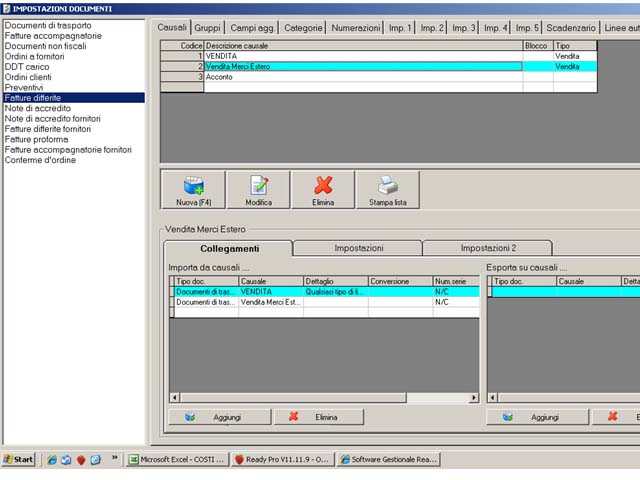Click Aggiungi under Importa da causali
The width and height of the screenshot is (640, 480).
click(x=220, y=417)
